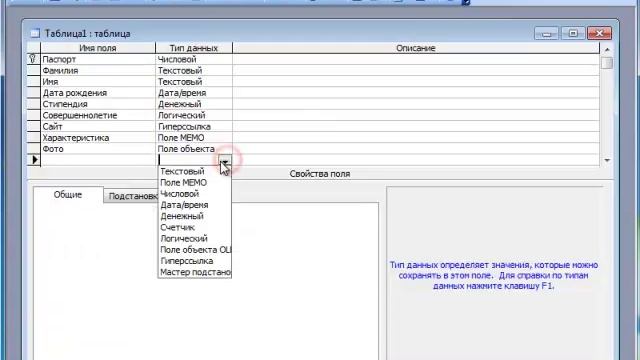The width and height of the screenshot is (640, 360).
Task: Choose Денежный in the dropdown list
Action: click(195, 216)
